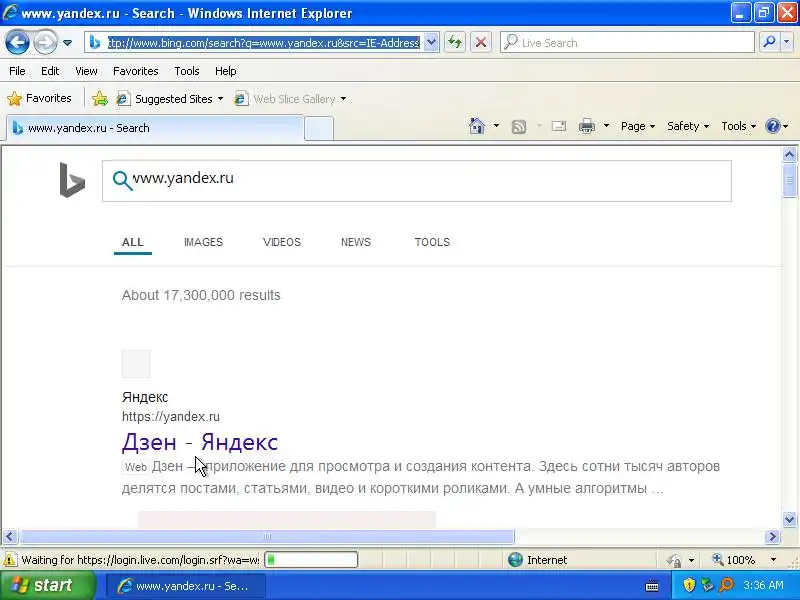The image size is (800, 600).
Task: Click the Яндекс site name text
Action: point(145,397)
